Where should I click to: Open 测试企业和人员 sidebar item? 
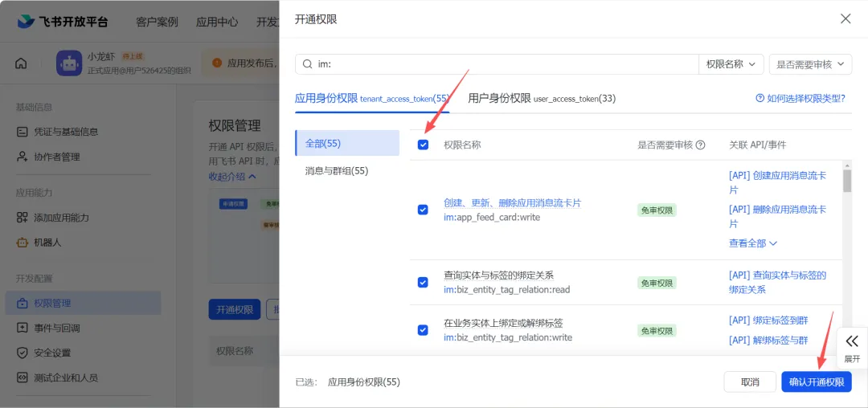coord(83,377)
